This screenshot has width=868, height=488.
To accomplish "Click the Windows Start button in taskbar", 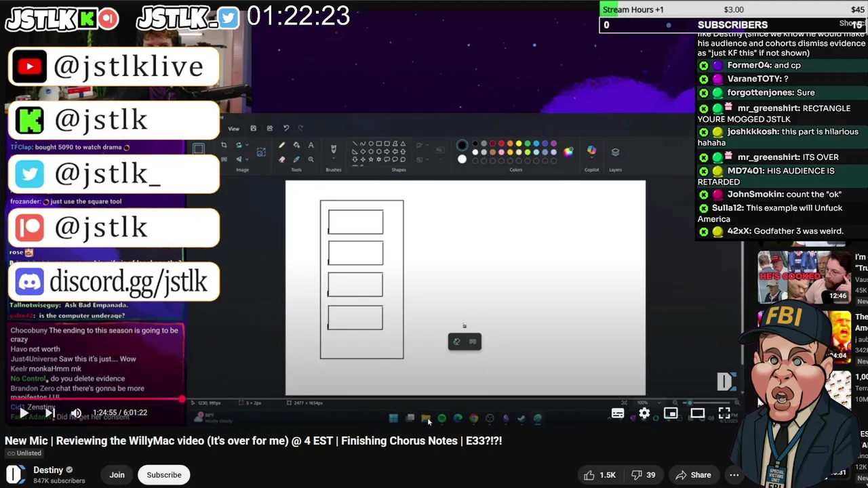I will pos(393,418).
